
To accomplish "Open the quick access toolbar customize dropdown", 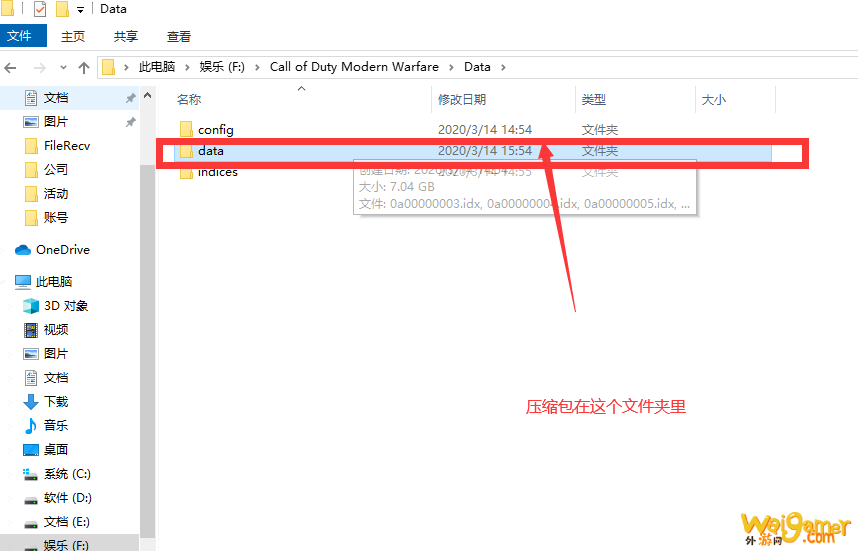I will pyautogui.click(x=80, y=10).
